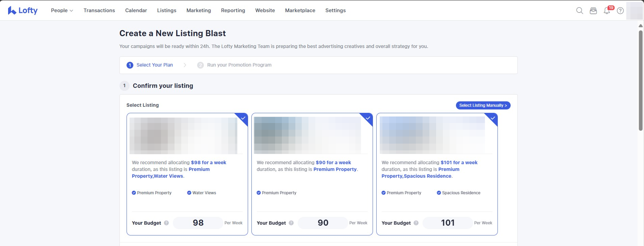The image size is (644, 246).
Task: Go to the Marketing menu
Action: tap(198, 10)
